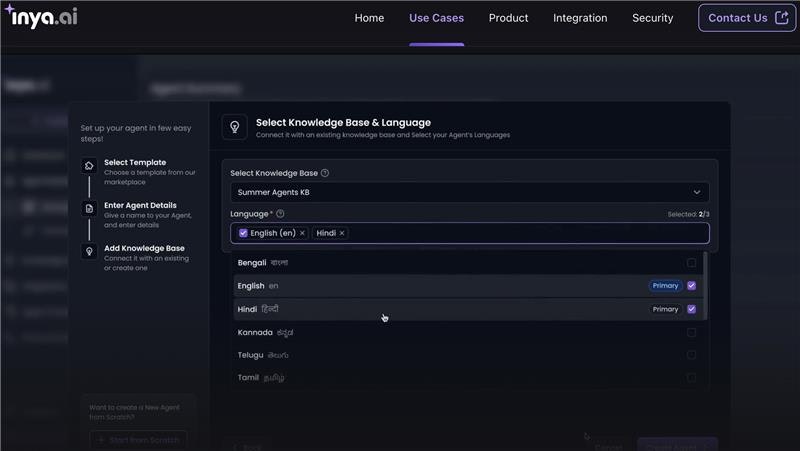The width and height of the screenshot is (800, 451).
Task: Uncheck the English language checkbox
Action: (691, 286)
